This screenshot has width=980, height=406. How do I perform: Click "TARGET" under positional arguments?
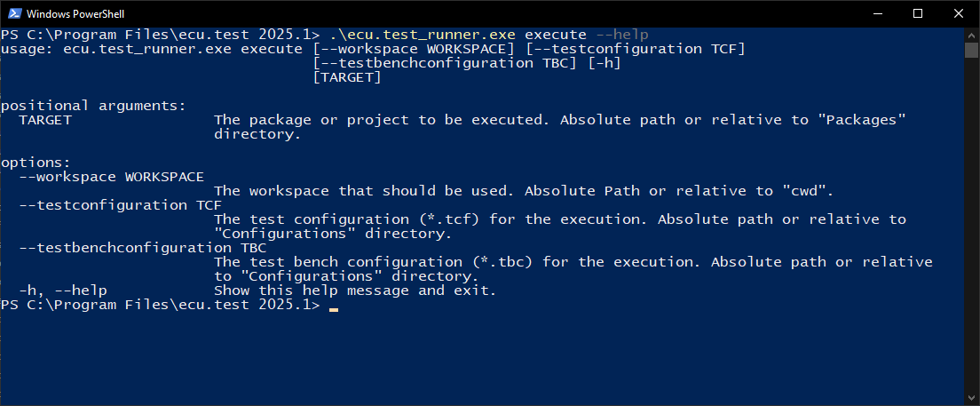point(45,119)
